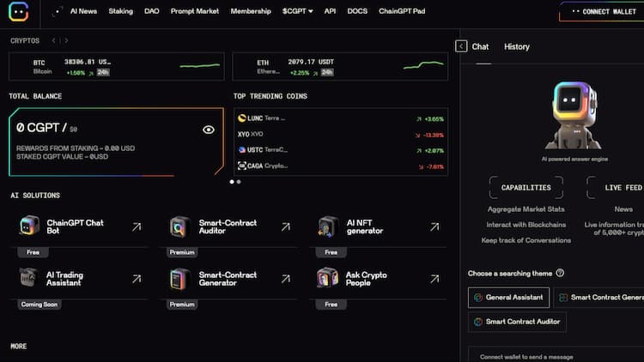Expand the $CGPT dropdown menu

click(x=297, y=12)
